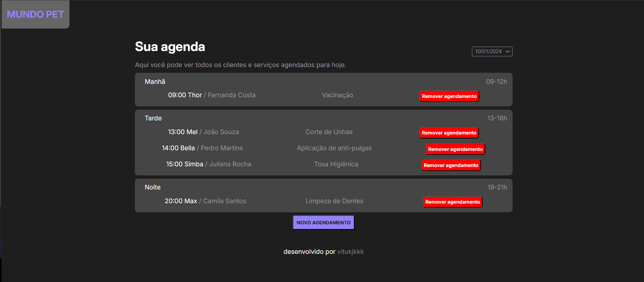Select the Sua agenda heading
The height and width of the screenshot is (282, 644).
click(x=170, y=47)
